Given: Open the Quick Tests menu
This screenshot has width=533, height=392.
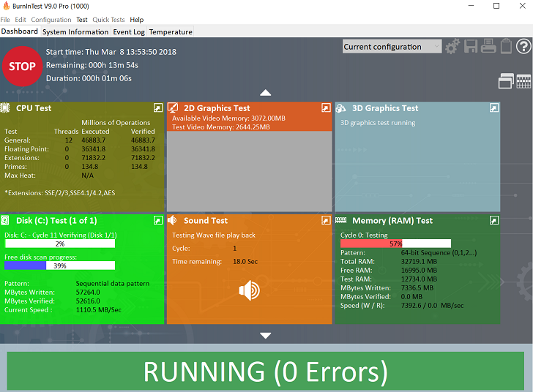Looking at the screenshot, I should (x=109, y=20).
